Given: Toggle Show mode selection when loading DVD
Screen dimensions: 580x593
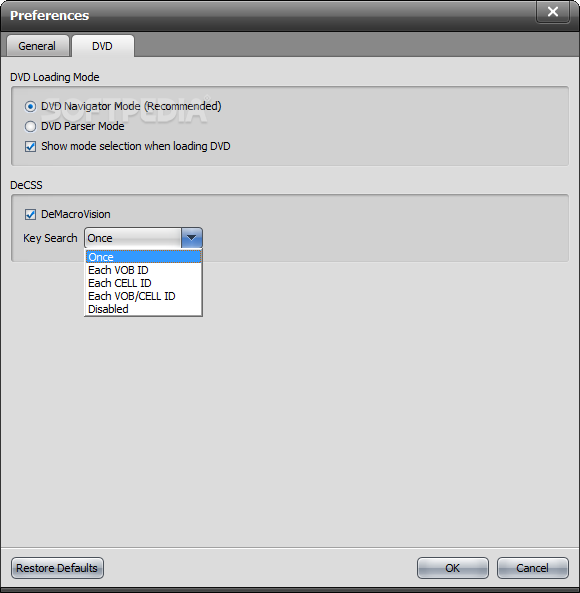Looking at the screenshot, I should pyautogui.click(x=30, y=146).
